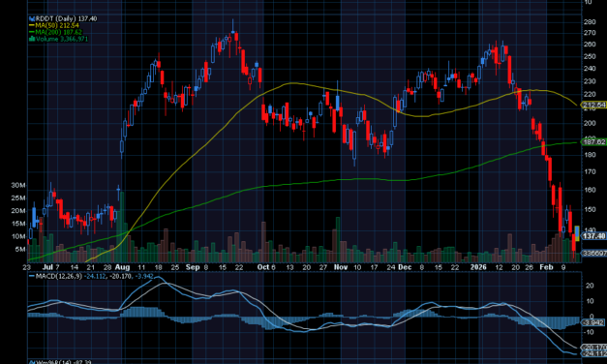Select the 'Volume 3,366,971' legend entry
Image resolution: width=607 pixels, height=364 pixels.
(62, 39)
